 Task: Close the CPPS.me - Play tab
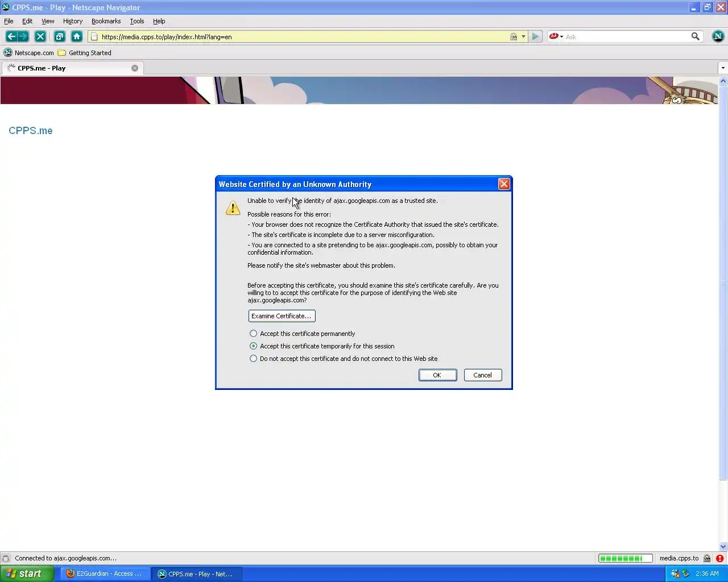pyautogui.click(x=135, y=68)
